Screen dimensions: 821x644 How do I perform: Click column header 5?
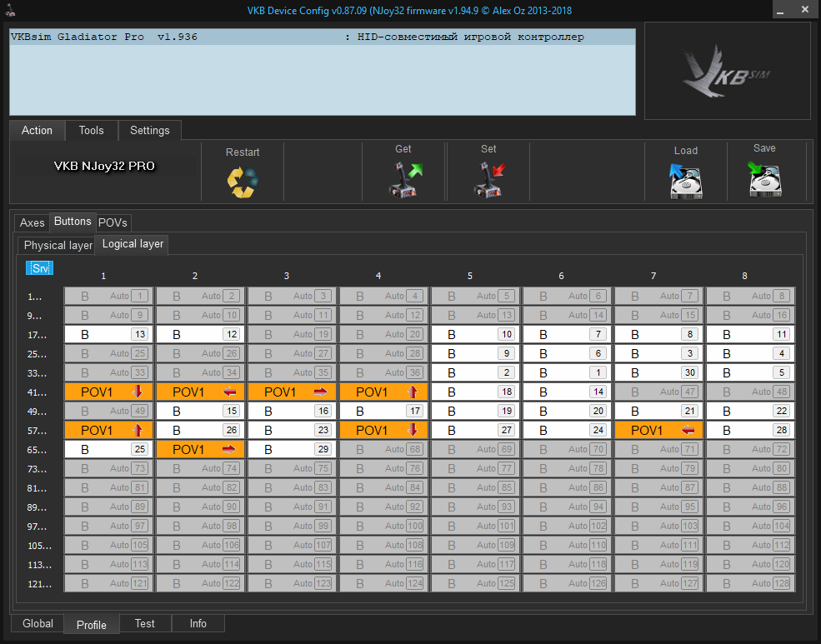point(469,276)
